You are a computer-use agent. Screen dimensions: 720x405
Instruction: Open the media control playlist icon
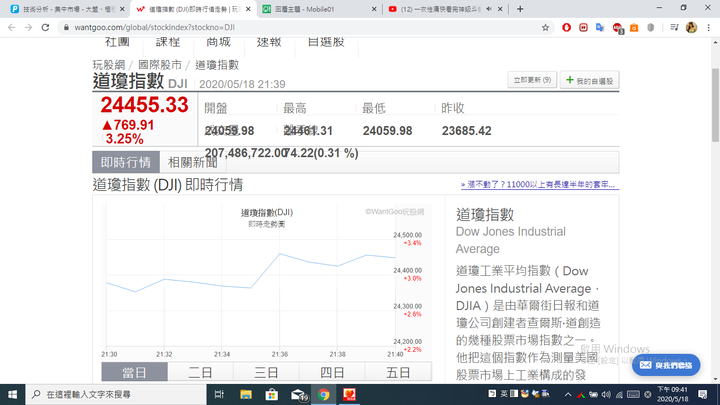coord(674,28)
